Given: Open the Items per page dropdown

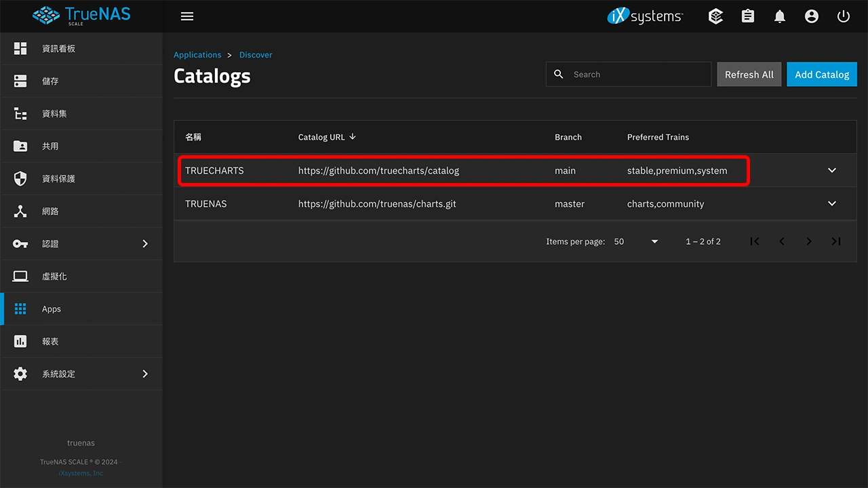Looking at the screenshot, I should (636, 241).
